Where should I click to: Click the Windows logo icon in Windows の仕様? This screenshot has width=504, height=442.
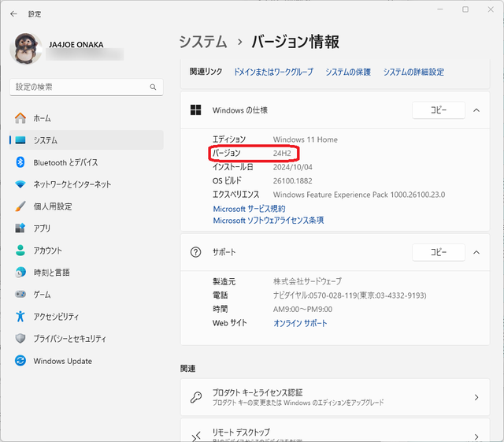pyautogui.click(x=195, y=110)
